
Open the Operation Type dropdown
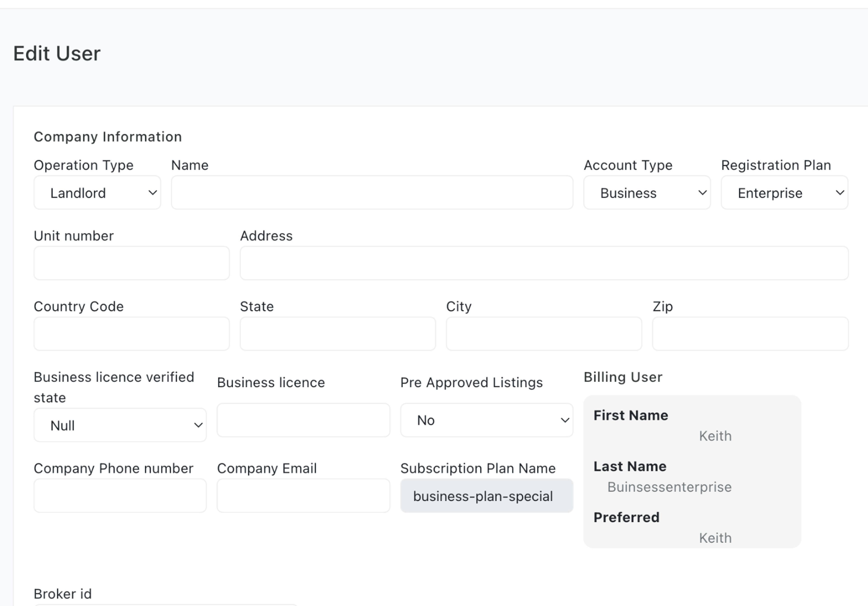click(97, 193)
